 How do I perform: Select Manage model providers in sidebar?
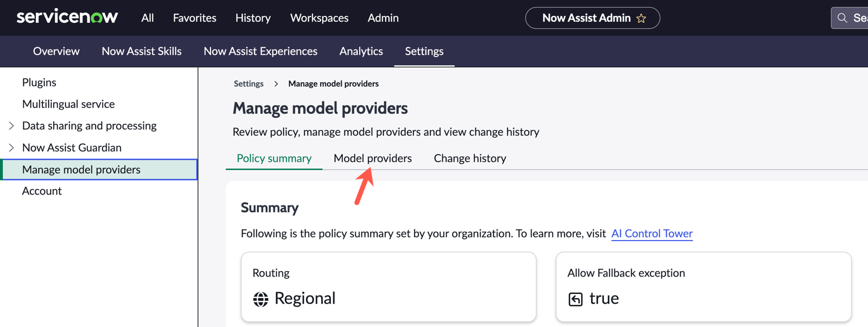99,169
